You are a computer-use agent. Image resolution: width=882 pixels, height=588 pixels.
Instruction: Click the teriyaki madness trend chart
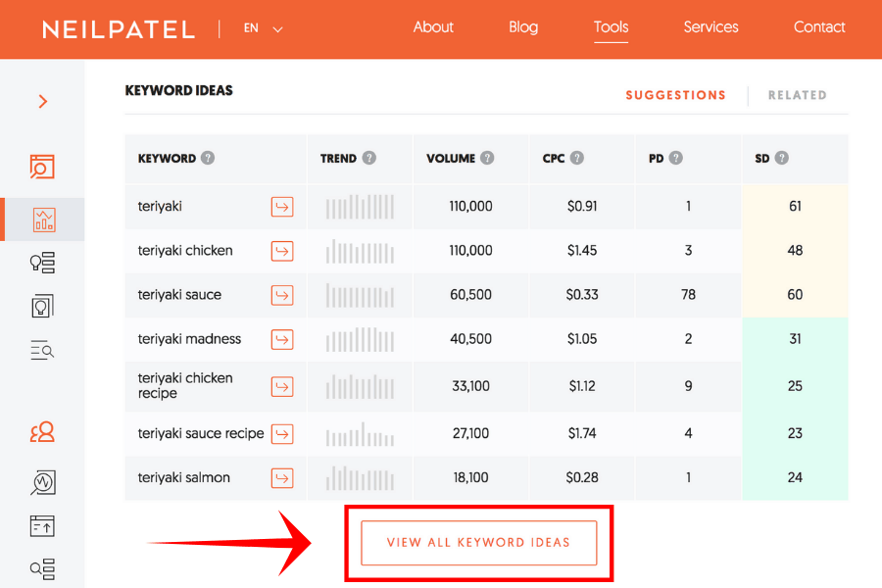[x=360, y=339]
